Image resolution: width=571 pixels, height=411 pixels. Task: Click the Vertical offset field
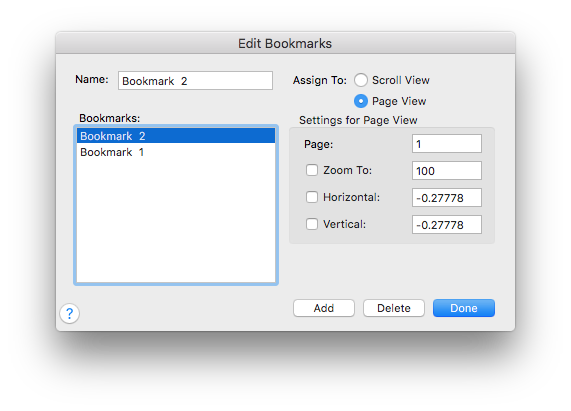click(447, 225)
